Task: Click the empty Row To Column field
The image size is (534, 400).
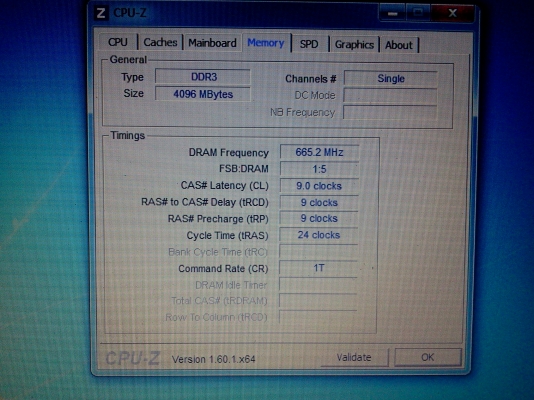Action: (x=318, y=317)
